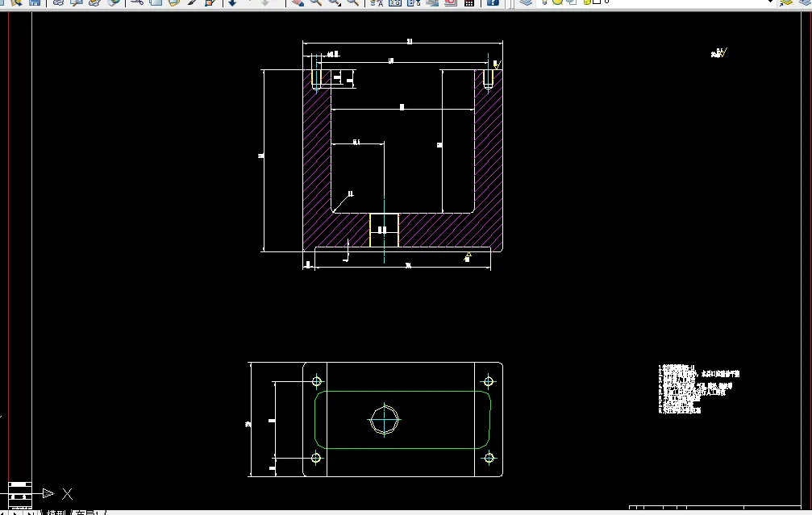This screenshot has width=812, height=515.
Task: Click the Publish icon
Action: [x=94, y=2]
